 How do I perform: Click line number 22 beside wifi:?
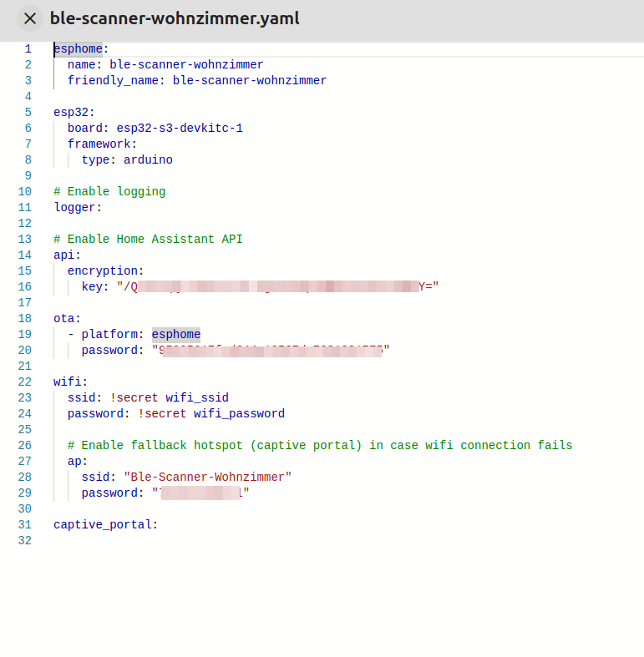tap(24, 382)
